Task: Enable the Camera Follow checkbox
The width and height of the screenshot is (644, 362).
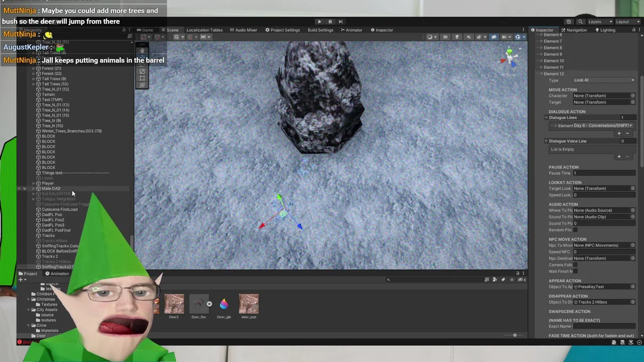Action: pos(576,265)
